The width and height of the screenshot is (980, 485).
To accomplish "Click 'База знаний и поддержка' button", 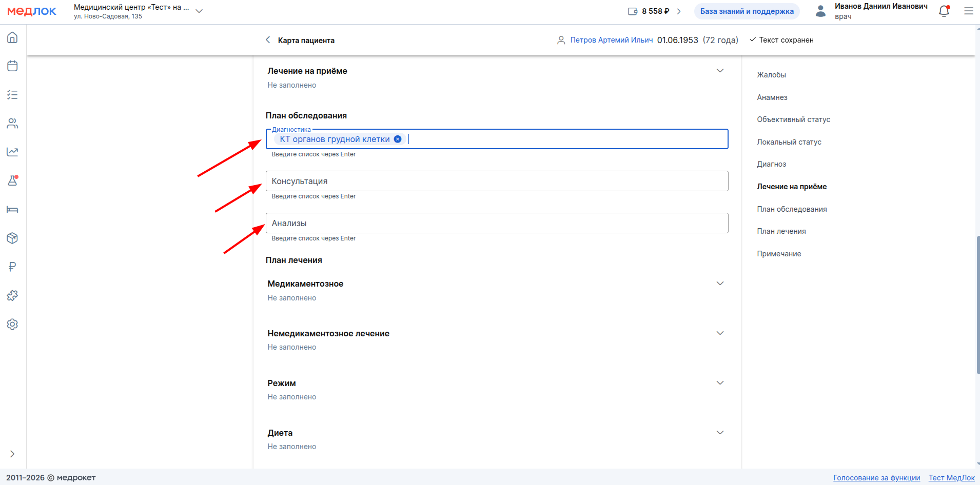I will tap(747, 11).
